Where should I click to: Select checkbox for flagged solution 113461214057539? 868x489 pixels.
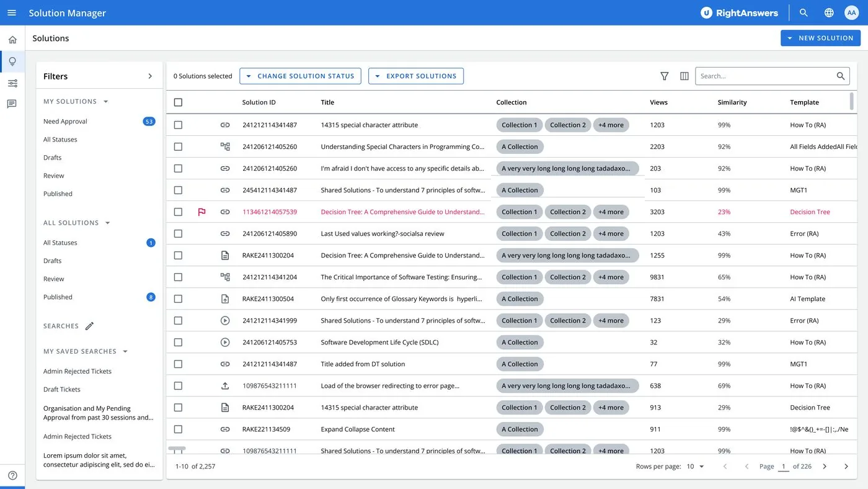(178, 212)
